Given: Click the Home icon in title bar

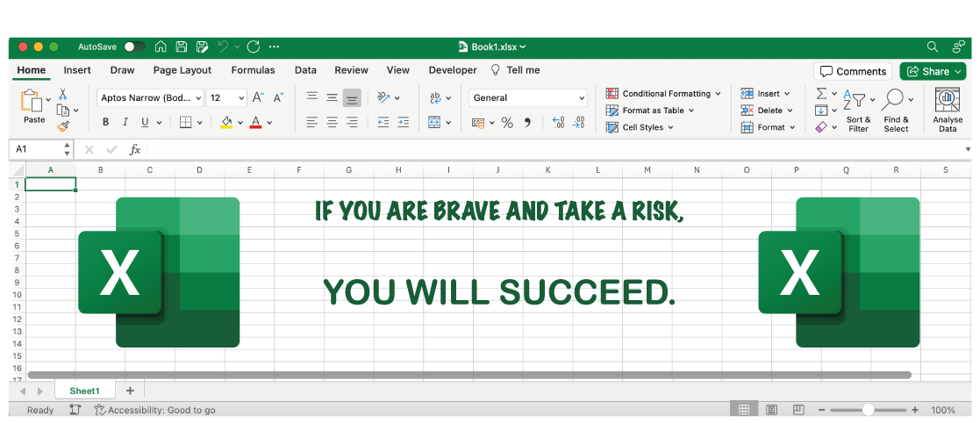Looking at the screenshot, I should click(161, 47).
